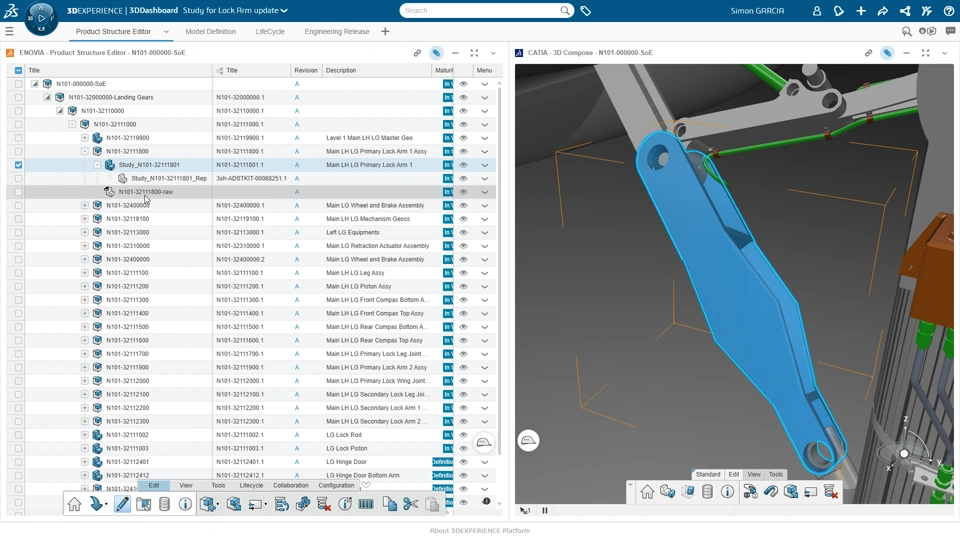Click delete stack icon with red X in CATIA toolbar
Image resolution: width=960 pixels, height=540 pixels.
tap(831, 492)
